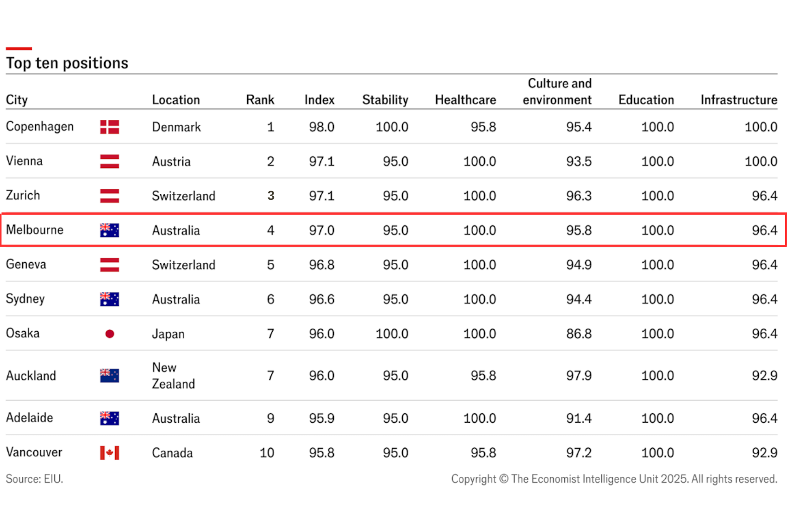Viewport: 787px width, 532px height.
Task: Select the Melbourne city name in the highlighted row
Action: point(35,230)
